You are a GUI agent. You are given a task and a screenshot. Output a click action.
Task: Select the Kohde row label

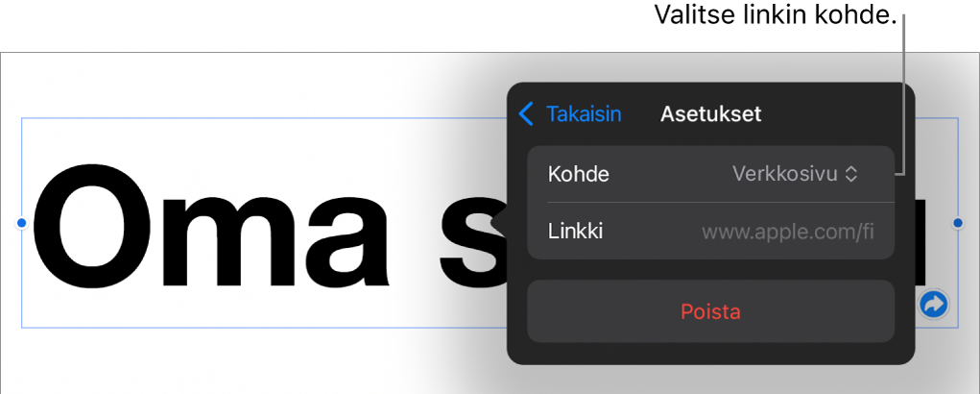[x=578, y=174]
